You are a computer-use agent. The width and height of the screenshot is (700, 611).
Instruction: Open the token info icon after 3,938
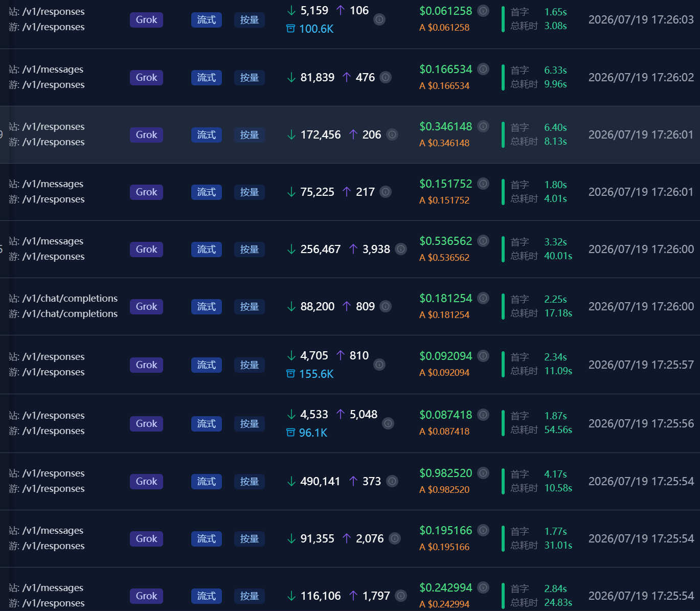click(401, 249)
